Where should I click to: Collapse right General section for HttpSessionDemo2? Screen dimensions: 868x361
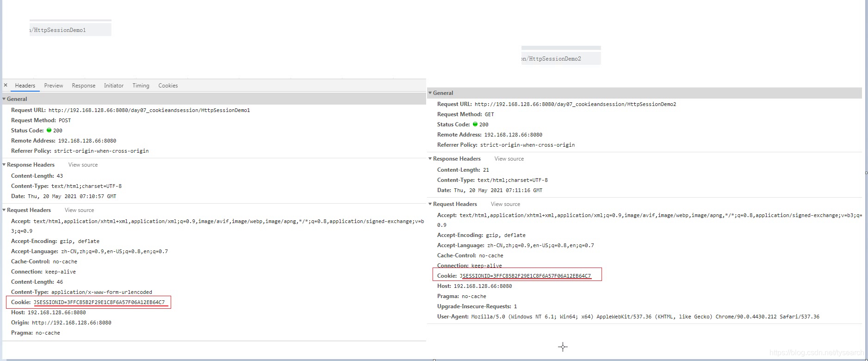tap(430, 93)
